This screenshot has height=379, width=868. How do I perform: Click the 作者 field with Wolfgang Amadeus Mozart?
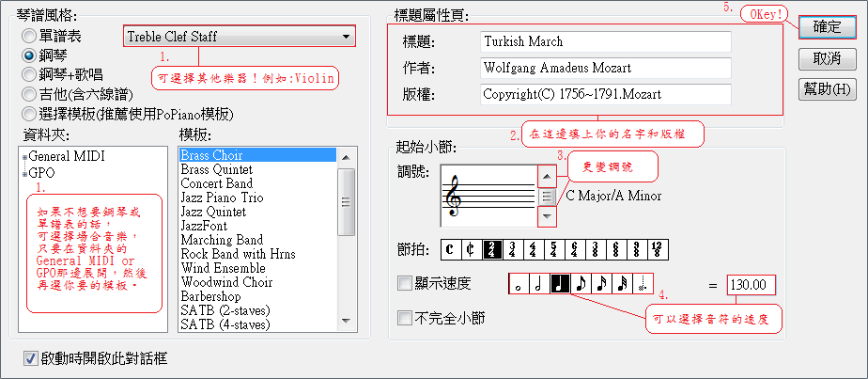pyautogui.click(x=606, y=68)
